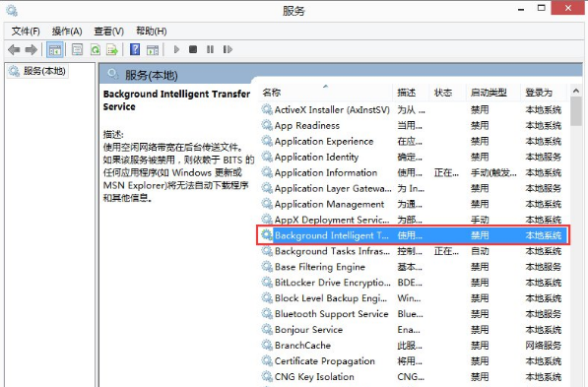Click the Export list toolbar icon
The width and height of the screenshot is (588, 387).
coord(112,49)
